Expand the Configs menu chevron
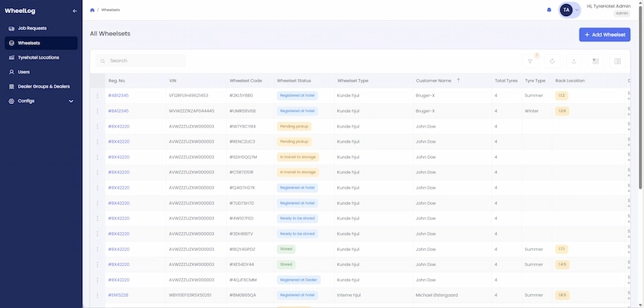Viewport: 644px width, 308px height. [x=71, y=101]
